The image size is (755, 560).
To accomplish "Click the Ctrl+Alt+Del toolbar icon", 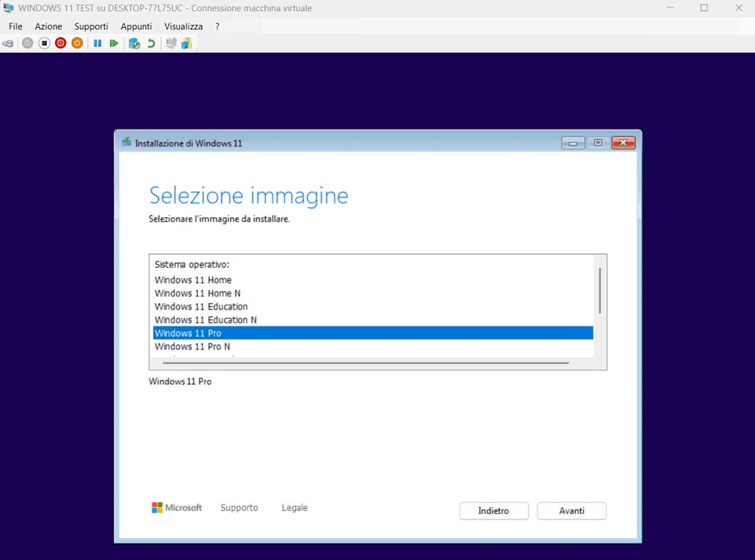I will tap(8, 43).
